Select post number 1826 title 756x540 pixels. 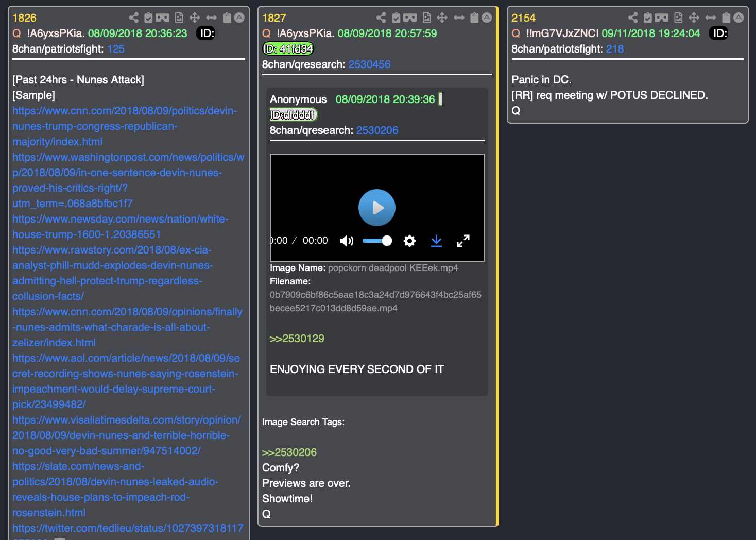pos(24,18)
